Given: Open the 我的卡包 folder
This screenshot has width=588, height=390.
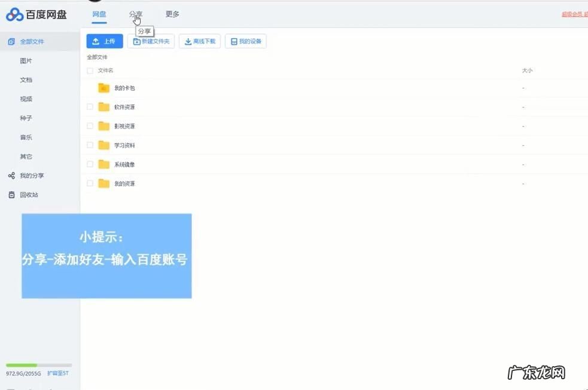Looking at the screenshot, I should coord(124,88).
